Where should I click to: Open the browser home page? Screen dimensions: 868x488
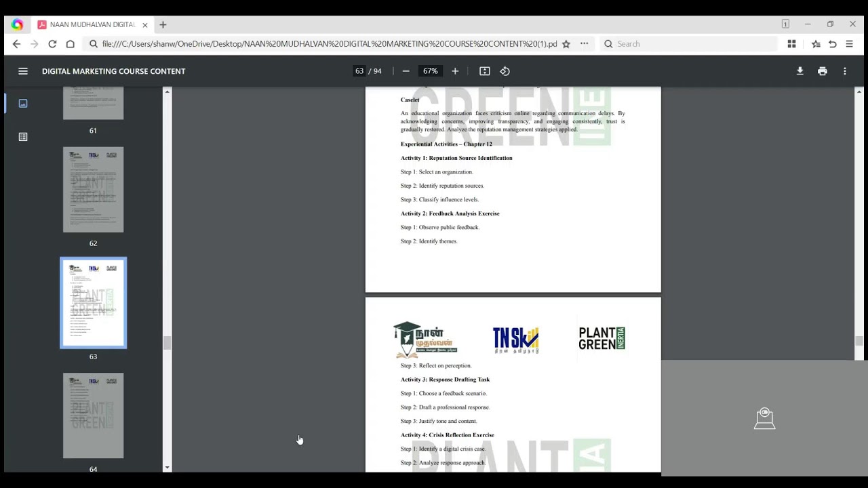(71, 44)
